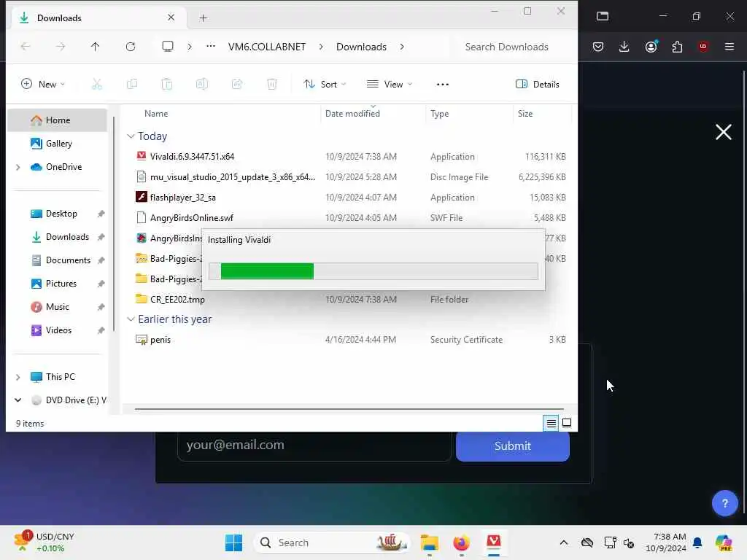
Task: Open the Windows Start menu
Action: [x=233, y=542]
